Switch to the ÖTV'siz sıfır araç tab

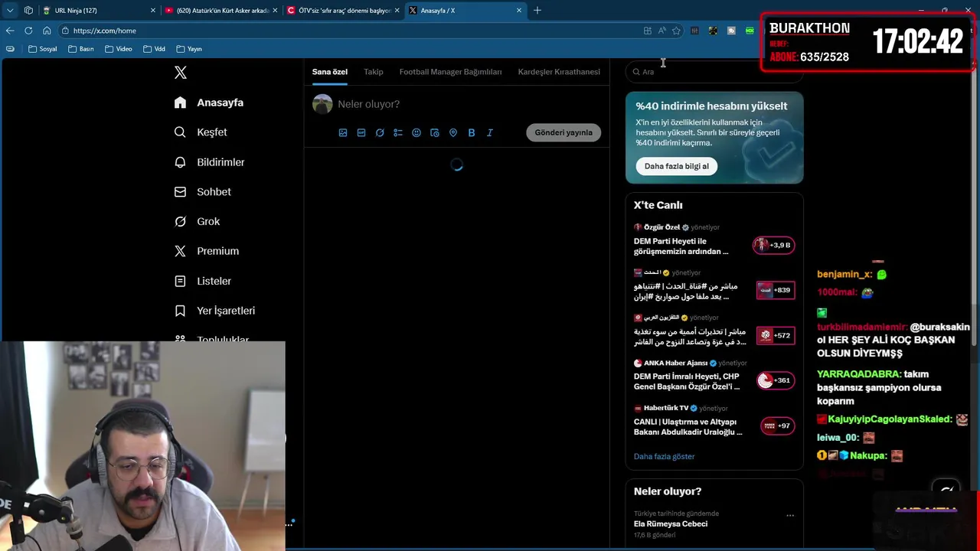(x=343, y=11)
